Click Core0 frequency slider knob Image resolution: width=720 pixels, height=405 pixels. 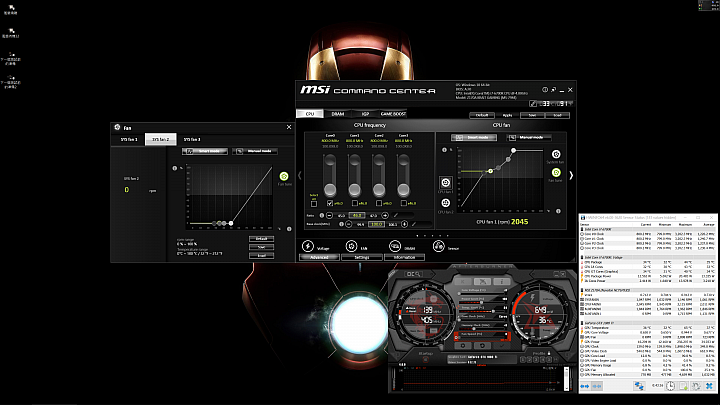tap(330, 189)
